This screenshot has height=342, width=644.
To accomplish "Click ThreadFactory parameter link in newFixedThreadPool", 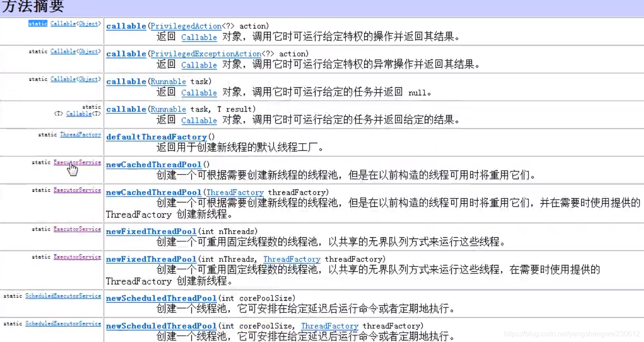I will pos(292,259).
